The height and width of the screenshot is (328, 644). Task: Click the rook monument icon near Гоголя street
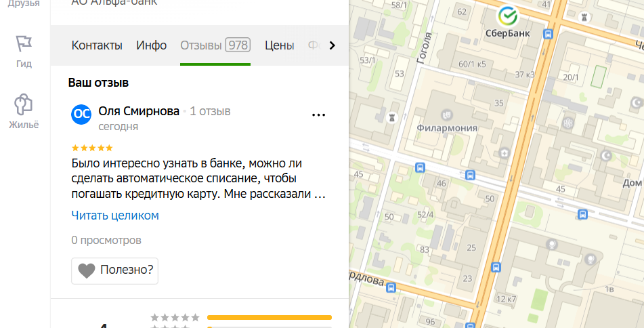(392, 118)
